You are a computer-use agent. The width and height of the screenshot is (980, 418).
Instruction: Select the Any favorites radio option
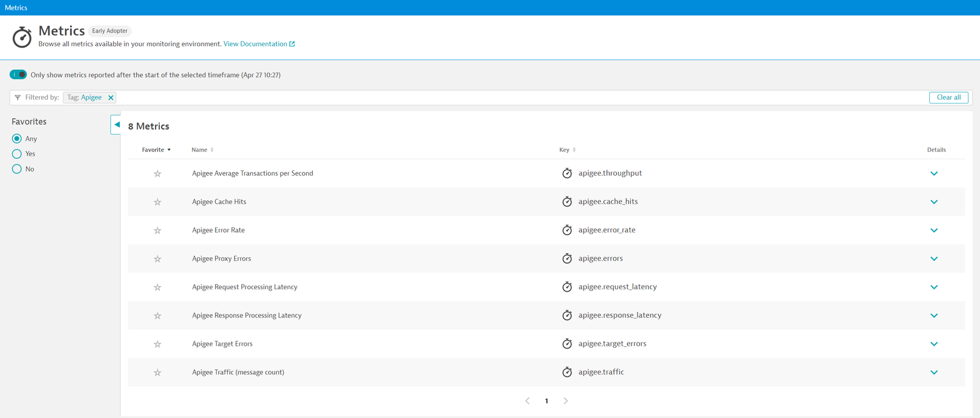click(17, 139)
